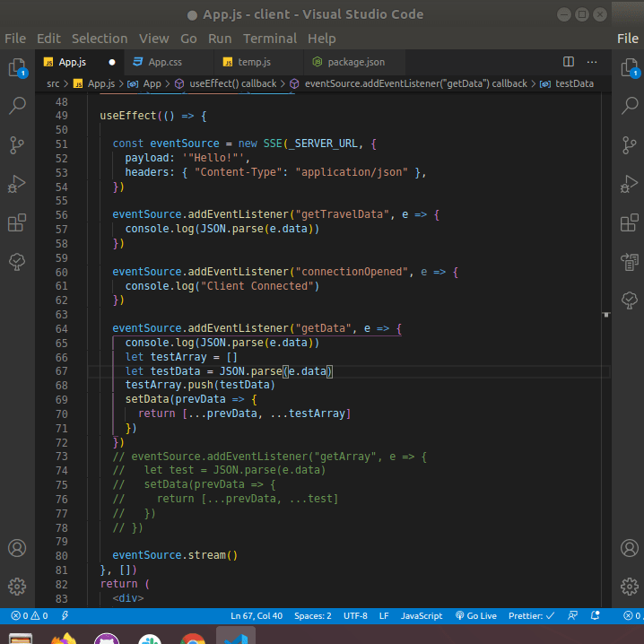644x644 pixels.
Task: Open Source Control in the right VS Code window
Action: click(630, 145)
